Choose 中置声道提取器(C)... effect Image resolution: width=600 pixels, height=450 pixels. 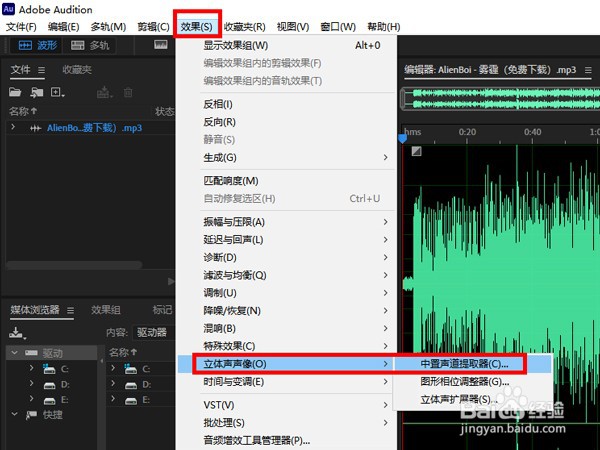(x=473, y=364)
